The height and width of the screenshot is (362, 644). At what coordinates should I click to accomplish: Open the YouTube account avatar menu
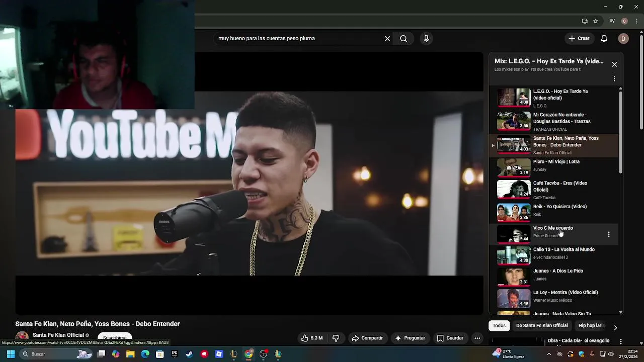pos(623,39)
